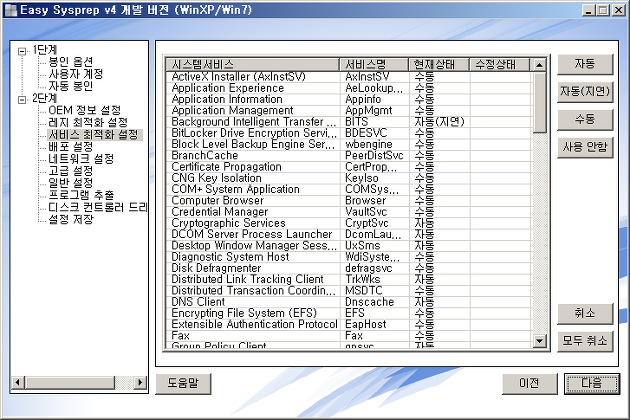Screen dimensions: 630x420
Task: Go back with 이전 button
Action: 530,383
